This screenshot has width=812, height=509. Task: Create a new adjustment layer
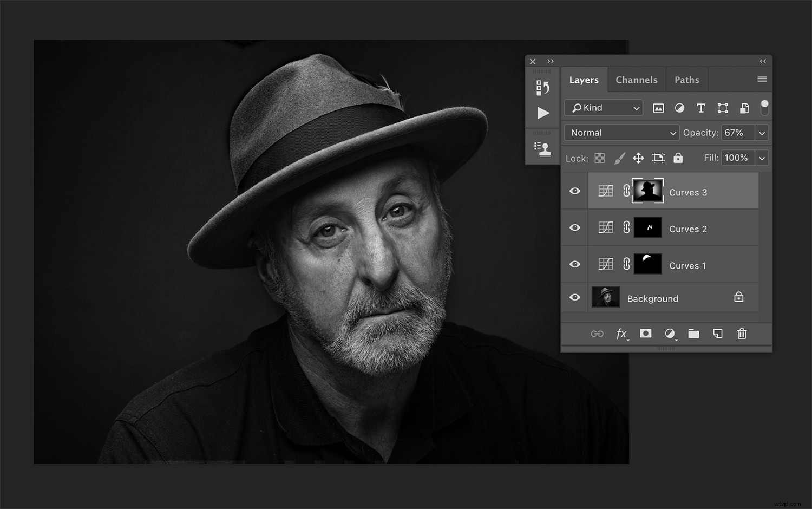670,334
